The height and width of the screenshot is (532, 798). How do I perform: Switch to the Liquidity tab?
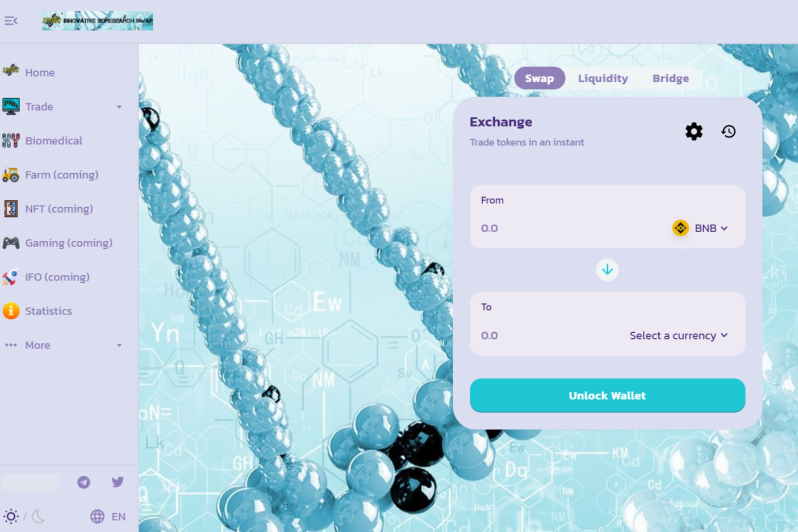pos(603,78)
